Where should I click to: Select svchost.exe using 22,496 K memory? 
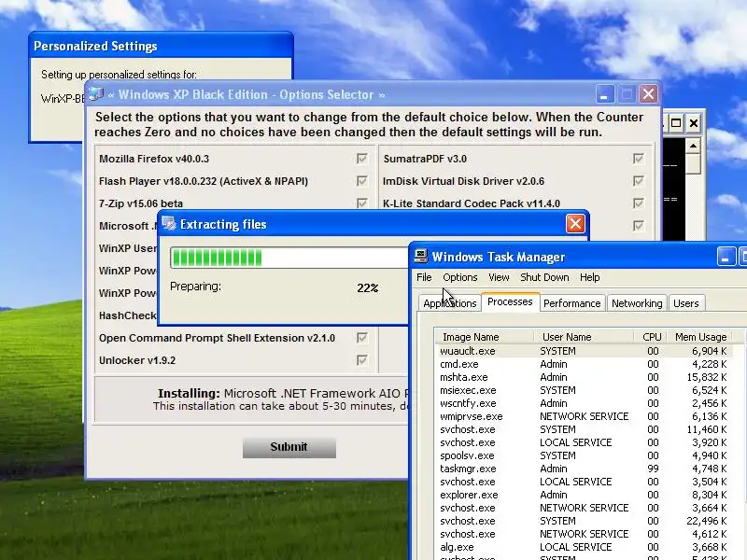click(583, 521)
